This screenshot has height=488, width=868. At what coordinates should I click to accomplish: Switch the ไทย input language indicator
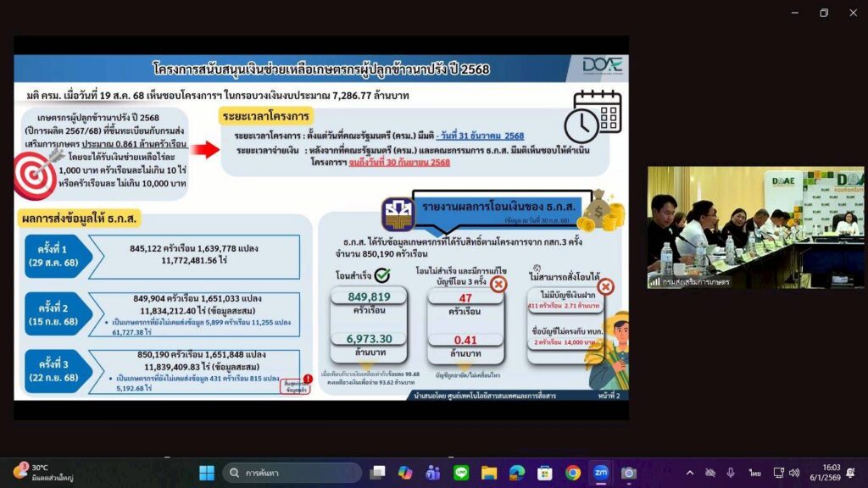pos(754,472)
